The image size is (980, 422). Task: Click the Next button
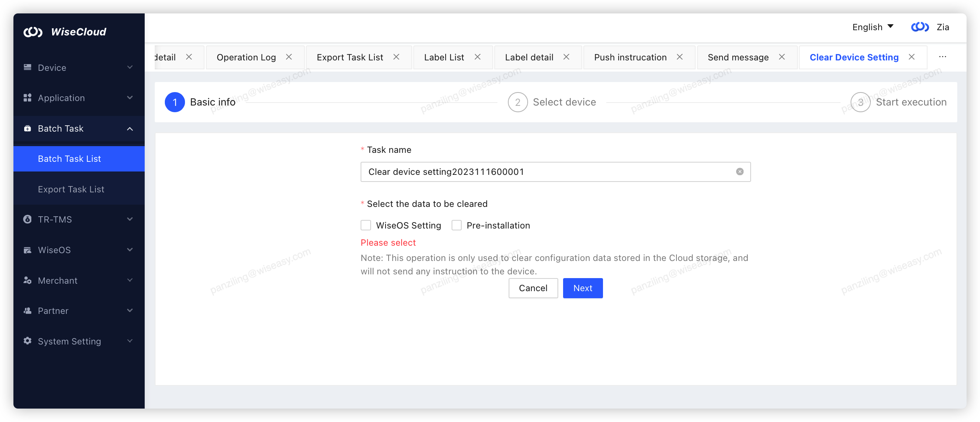point(582,288)
